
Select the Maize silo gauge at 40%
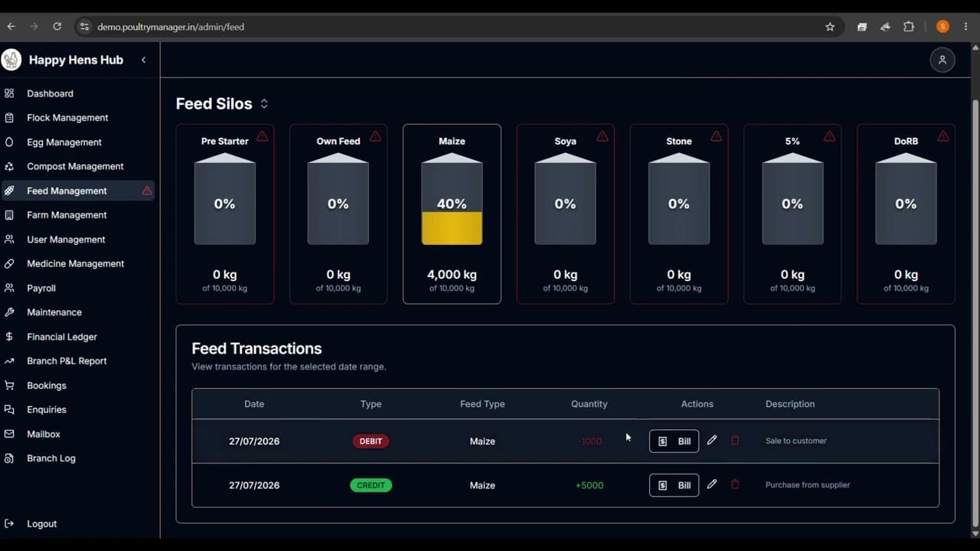click(452, 199)
